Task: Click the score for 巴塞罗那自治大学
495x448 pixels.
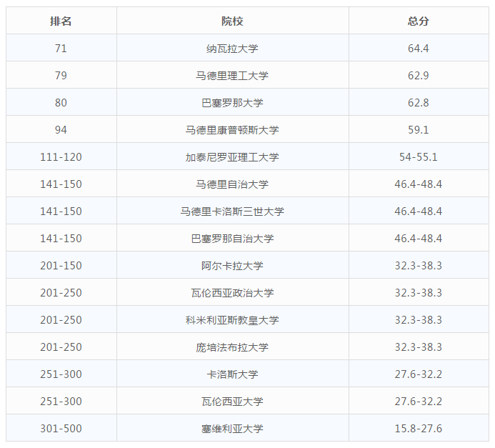Action: pyautogui.click(x=419, y=239)
